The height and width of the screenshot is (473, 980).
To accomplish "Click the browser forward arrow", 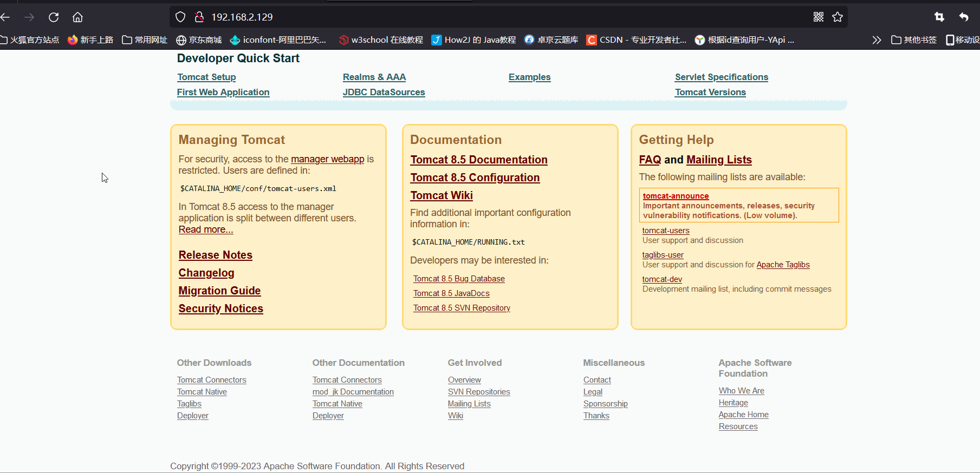I will click(x=29, y=17).
